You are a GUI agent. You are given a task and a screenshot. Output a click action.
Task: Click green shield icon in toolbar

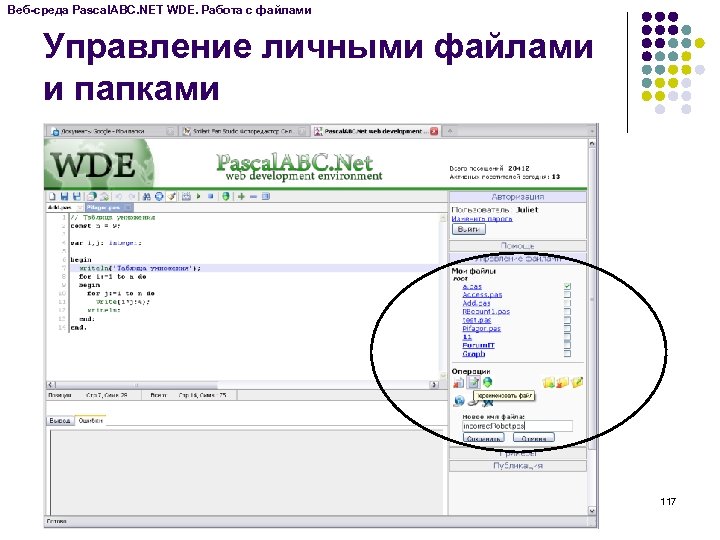pyautogui.click(x=226, y=196)
